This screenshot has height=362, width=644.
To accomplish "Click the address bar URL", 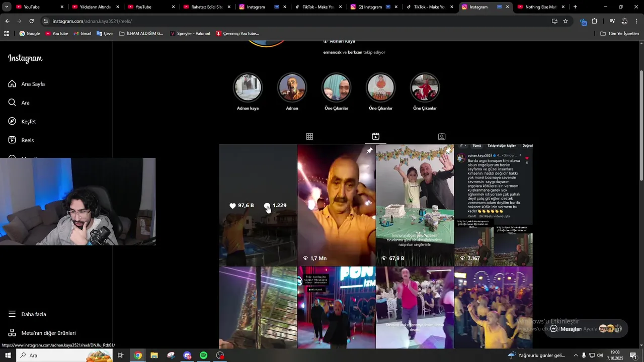I will click(92, 21).
